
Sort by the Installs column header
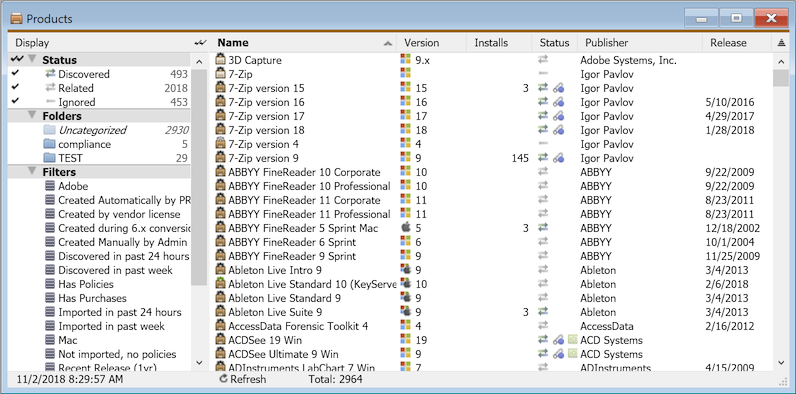(499, 43)
